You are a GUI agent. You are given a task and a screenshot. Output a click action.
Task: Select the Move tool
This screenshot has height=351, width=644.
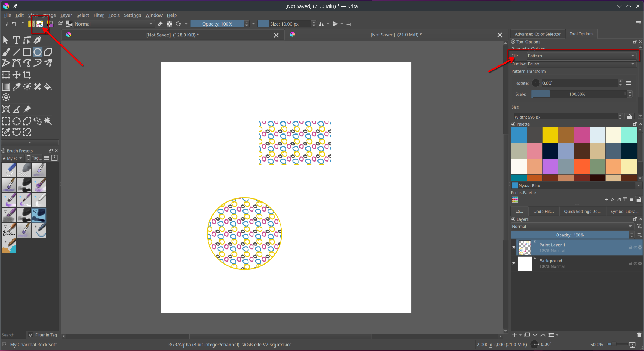(x=17, y=75)
